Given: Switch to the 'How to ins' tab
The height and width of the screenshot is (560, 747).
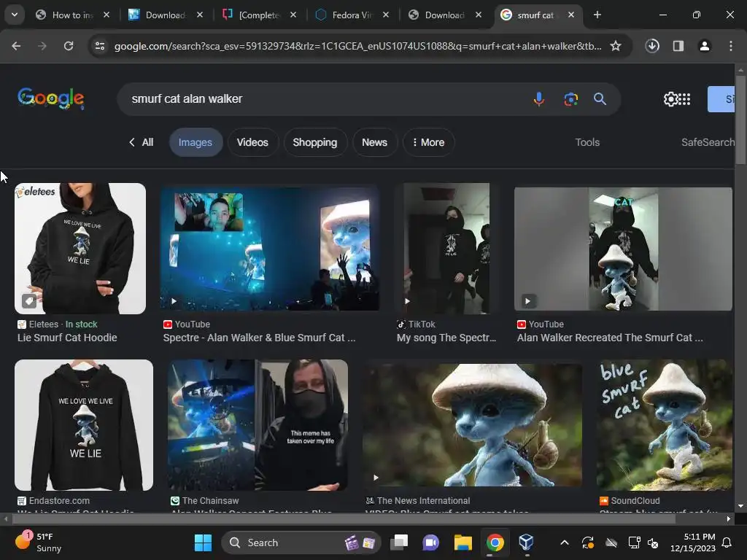Looking at the screenshot, I should pos(72,15).
